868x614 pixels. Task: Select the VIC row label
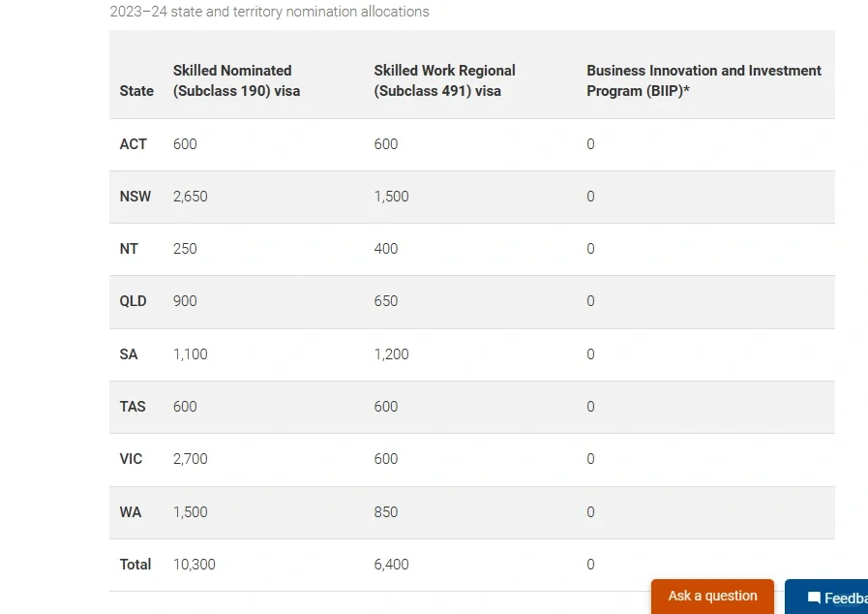point(131,459)
